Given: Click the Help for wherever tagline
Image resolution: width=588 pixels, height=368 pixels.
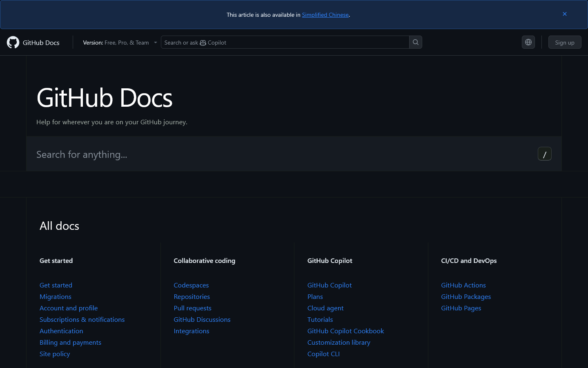Looking at the screenshot, I should click(112, 122).
